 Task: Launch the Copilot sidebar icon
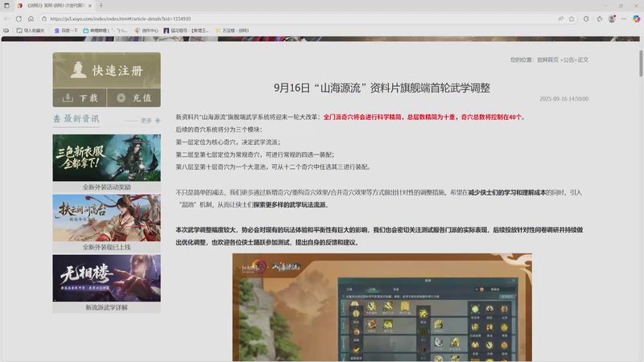tap(636, 19)
